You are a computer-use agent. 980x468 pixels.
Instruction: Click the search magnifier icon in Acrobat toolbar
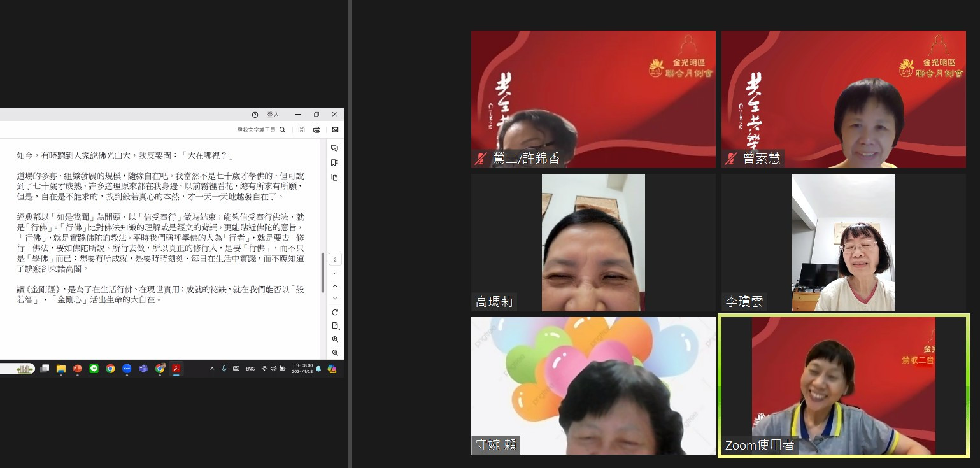click(x=282, y=130)
